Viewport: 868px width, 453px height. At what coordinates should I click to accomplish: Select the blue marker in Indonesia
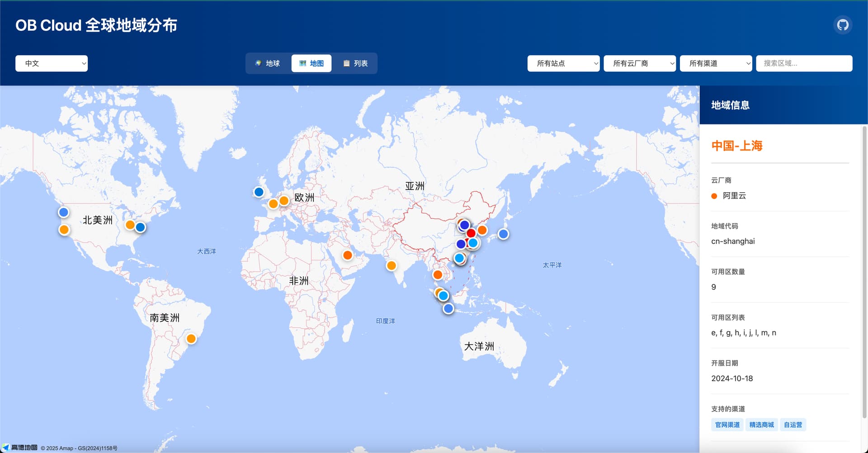(448, 308)
